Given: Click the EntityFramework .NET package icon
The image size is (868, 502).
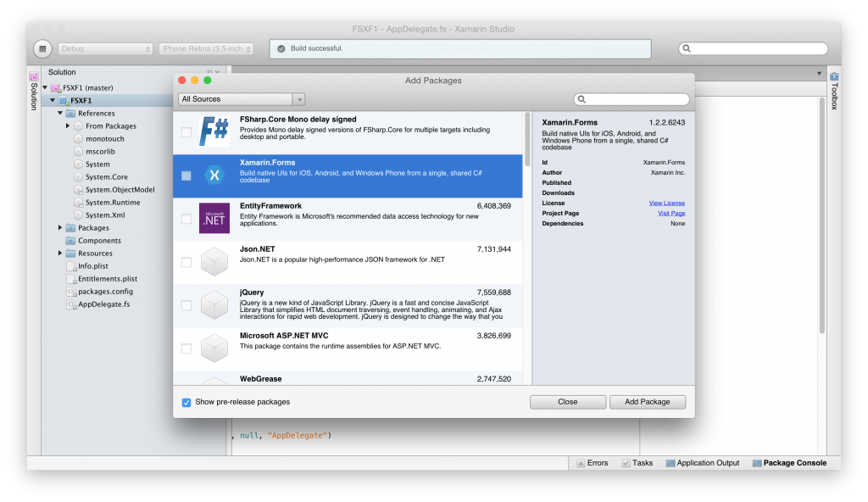Looking at the screenshot, I should [x=214, y=218].
